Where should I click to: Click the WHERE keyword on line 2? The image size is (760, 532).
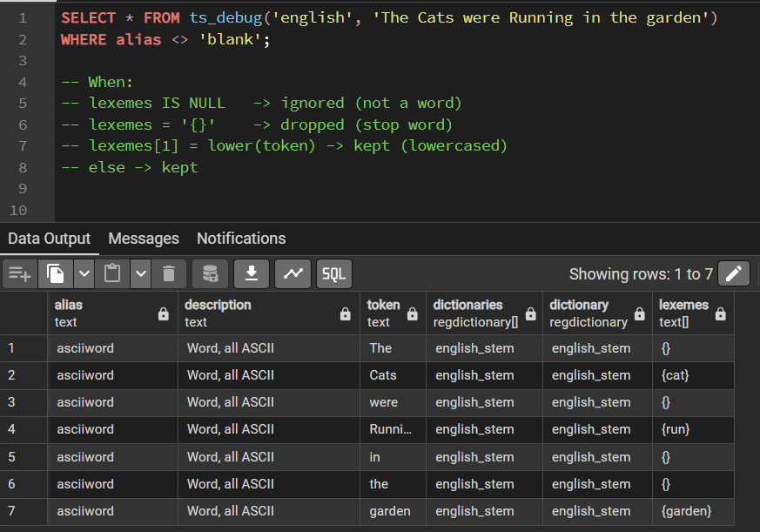click(x=84, y=39)
